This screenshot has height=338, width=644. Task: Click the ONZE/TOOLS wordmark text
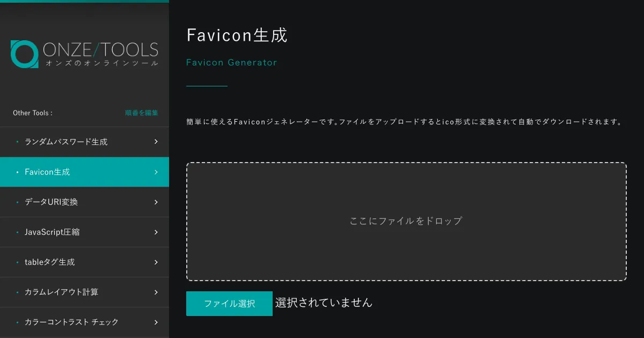[101, 50]
